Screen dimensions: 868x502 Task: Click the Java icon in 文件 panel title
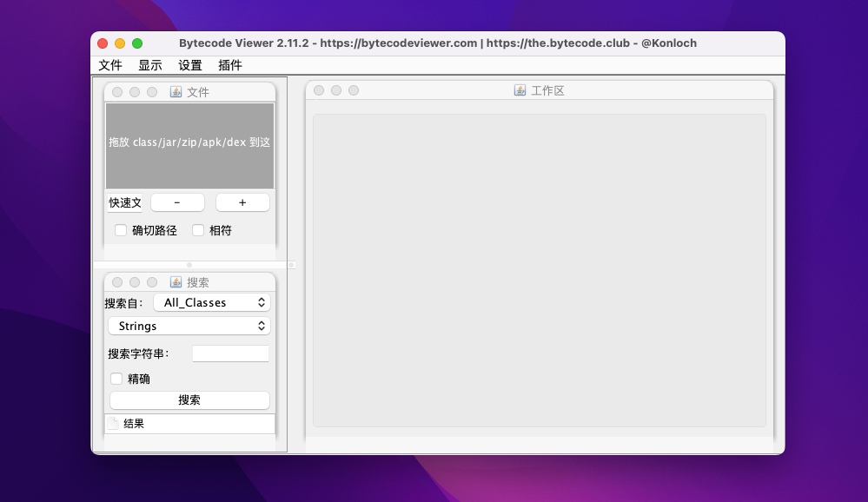[176, 92]
